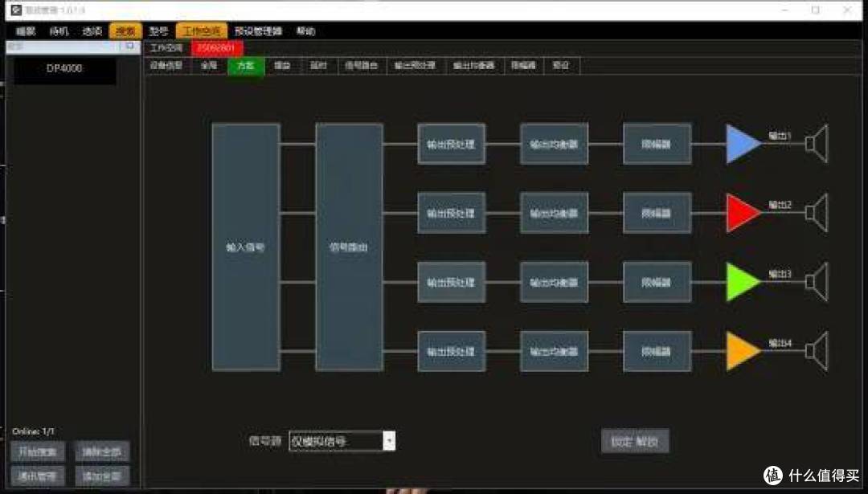Click the Online: 1/1 status text

(x=33, y=431)
